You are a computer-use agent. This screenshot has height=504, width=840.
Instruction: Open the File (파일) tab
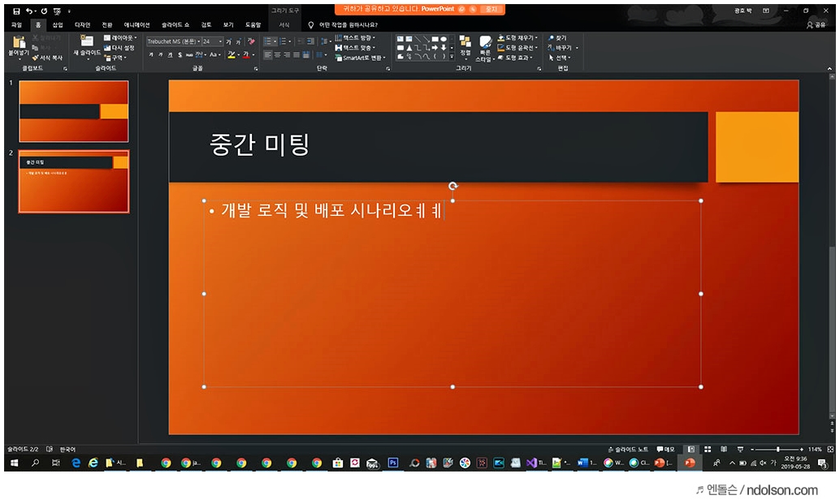[x=16, y=24]
